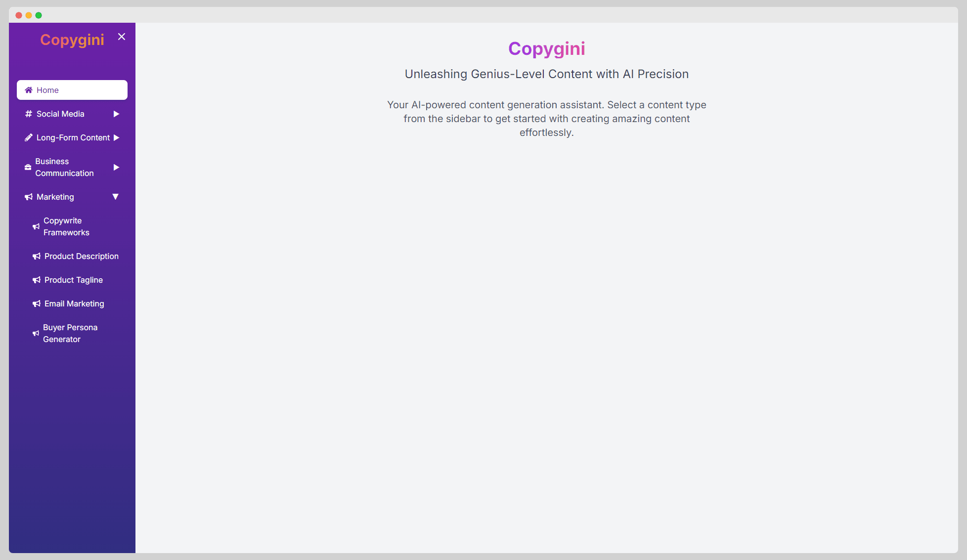Click the megaphone icon beside Marketing
Image resolution: width=967 pixels, height=560 pixels.
[x=29, y=197]
